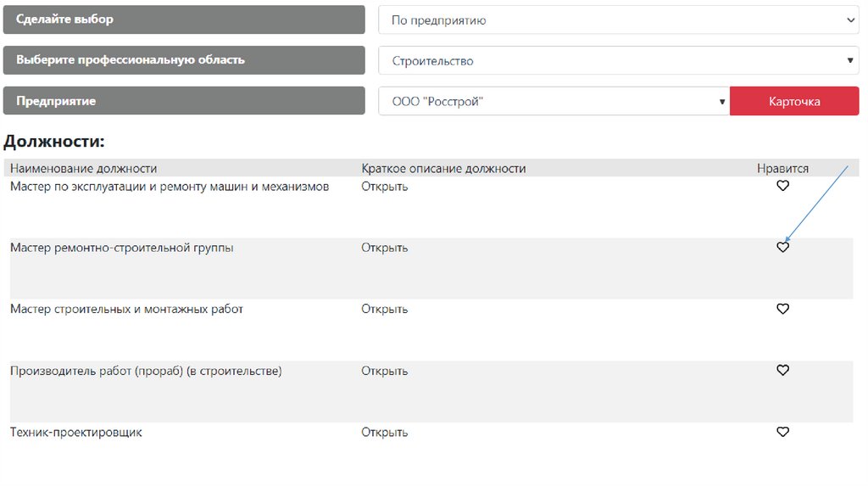868x487 pixels.
Task: Open description for Мастер ремонтно-строительной группы
Action: 384,248
